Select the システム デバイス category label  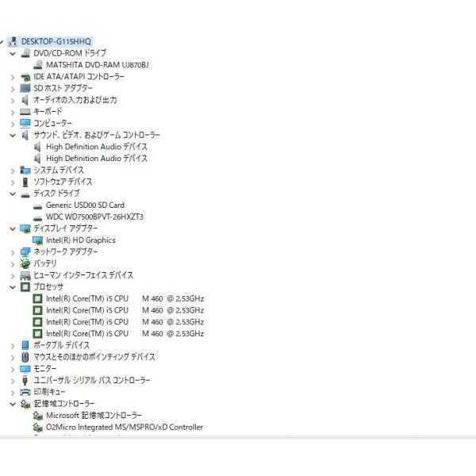click(58, 170)
